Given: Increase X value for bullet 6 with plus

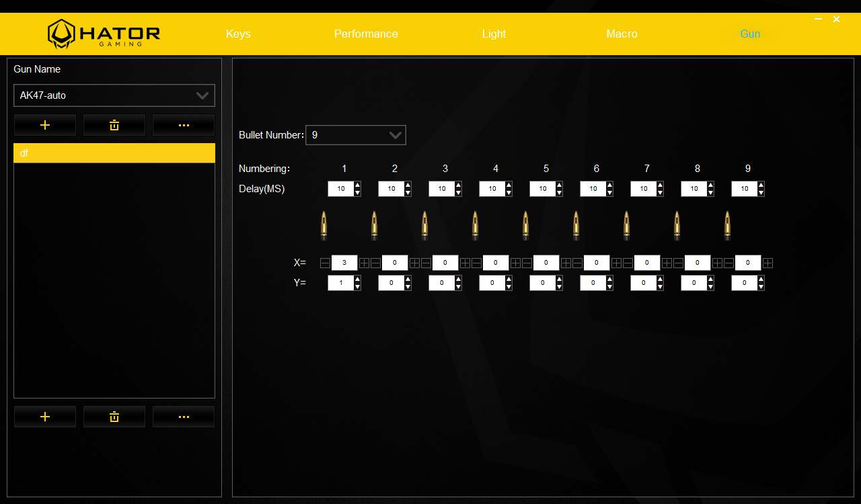Looking at the screenshot, I should [616, 263].
